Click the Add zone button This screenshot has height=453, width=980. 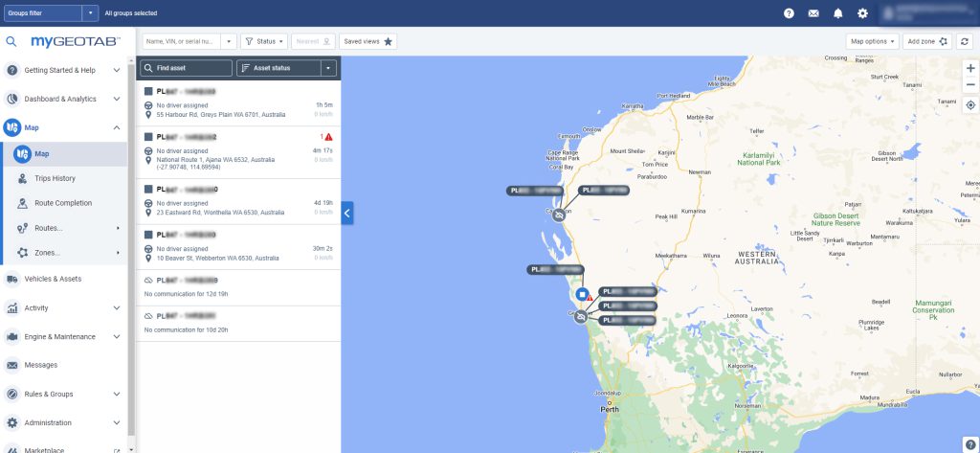tap(927, 41)
